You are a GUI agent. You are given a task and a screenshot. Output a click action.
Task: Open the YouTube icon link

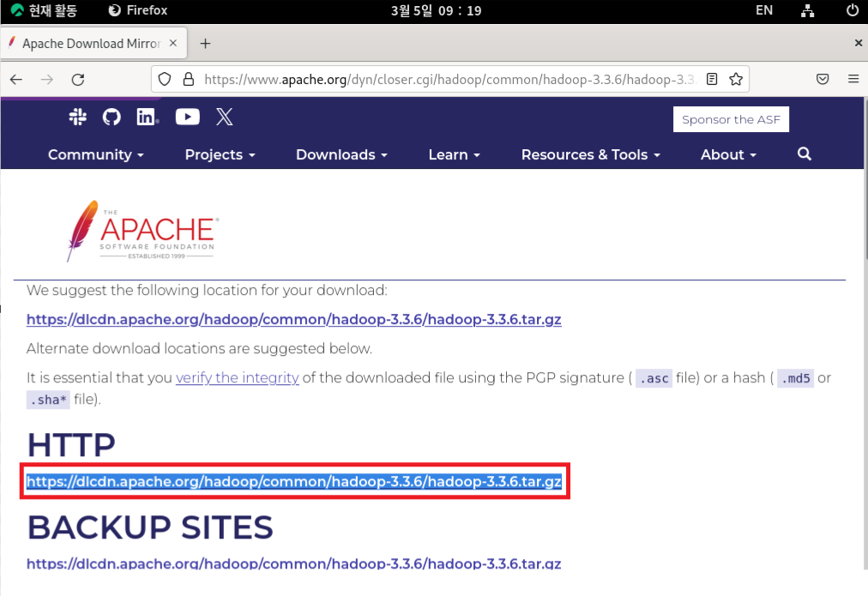[x=188, y=117]
